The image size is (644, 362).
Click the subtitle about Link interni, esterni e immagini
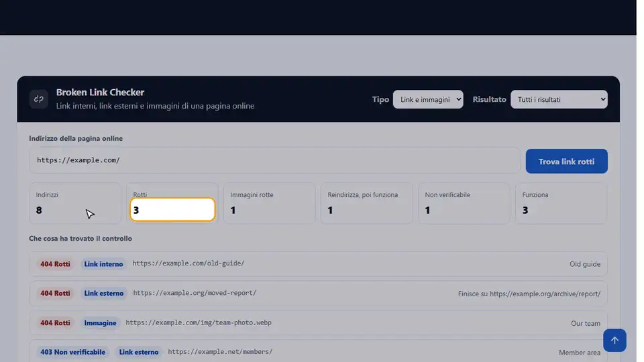[155, 106]
